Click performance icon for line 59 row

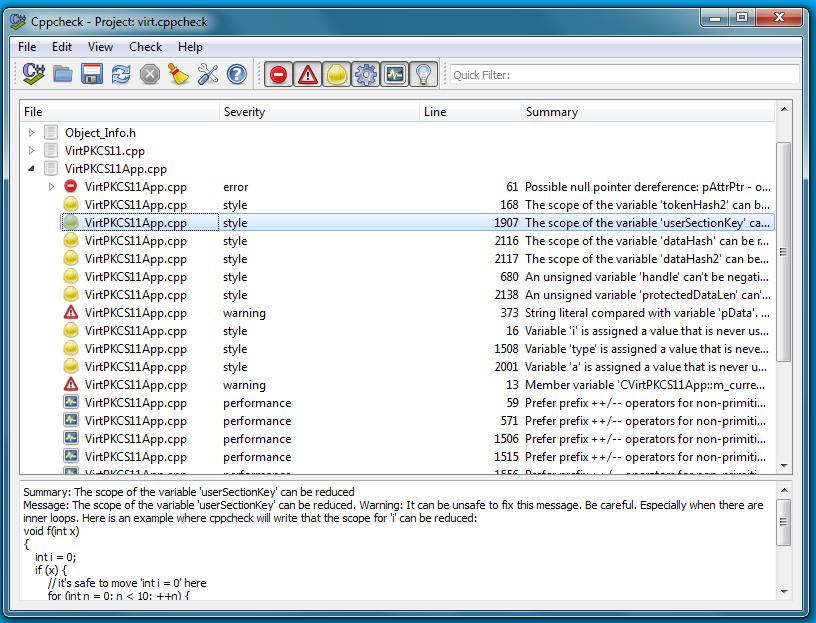[x=71, y=402]
